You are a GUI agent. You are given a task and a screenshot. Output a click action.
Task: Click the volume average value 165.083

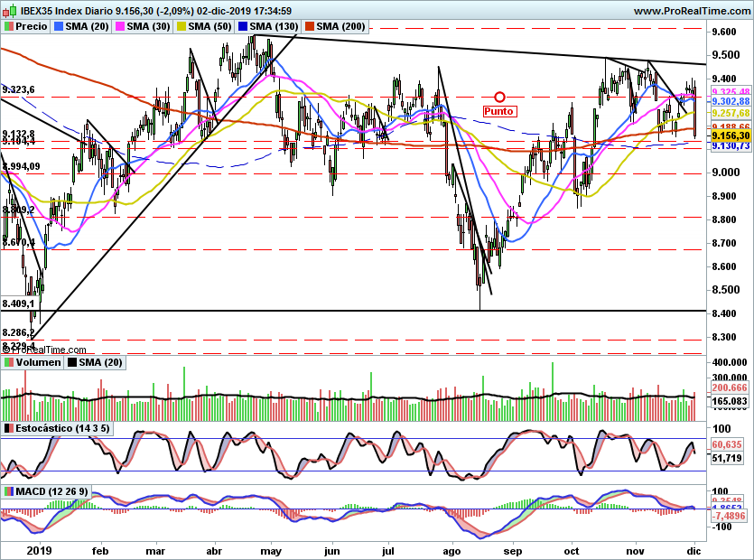tap(730, 401)
